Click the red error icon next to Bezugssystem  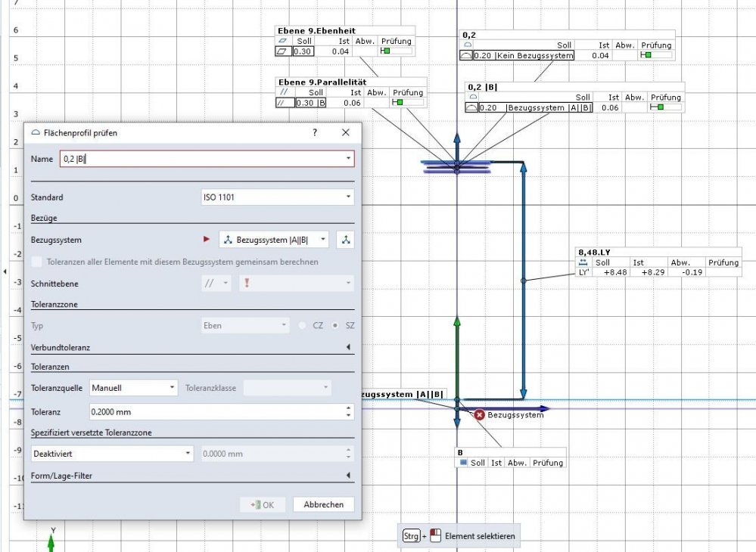(479, 414)
